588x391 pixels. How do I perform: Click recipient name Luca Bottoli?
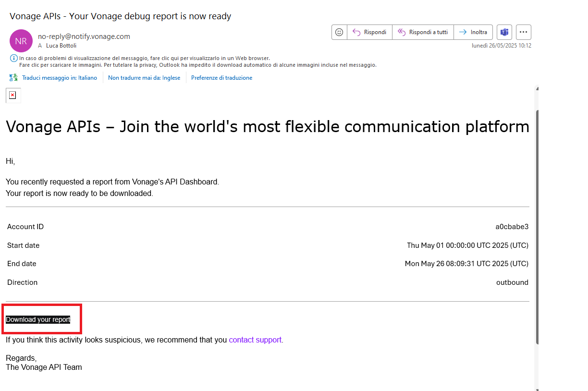tap(61, 46)
